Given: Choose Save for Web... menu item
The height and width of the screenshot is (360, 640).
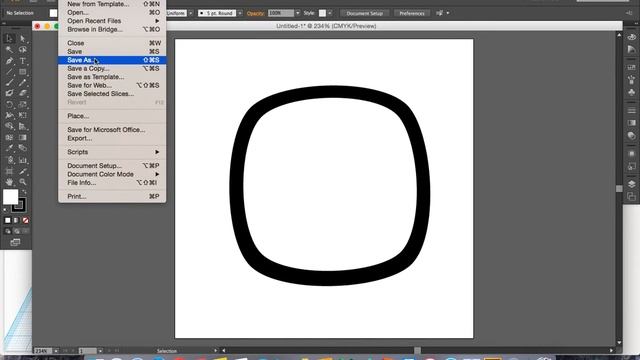Looking at the screenshot, I should (112, 85).
